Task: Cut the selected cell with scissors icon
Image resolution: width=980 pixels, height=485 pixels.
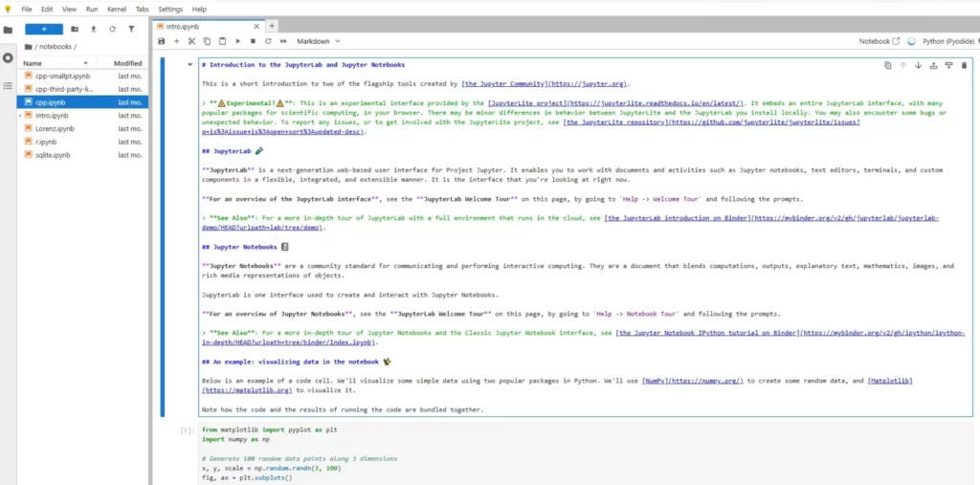Action: (191, 41)
